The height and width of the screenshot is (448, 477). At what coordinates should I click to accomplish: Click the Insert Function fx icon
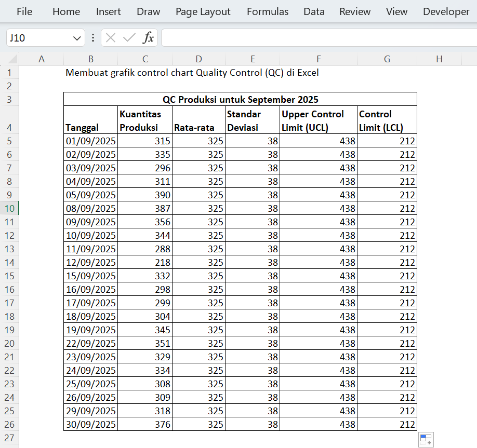pos(149,38)
